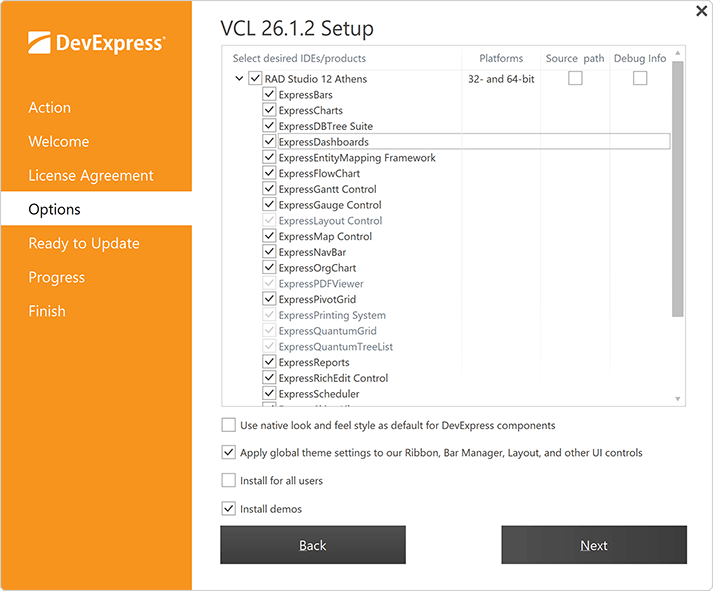Click the Next button
713x591 pixels.
tap(594, 545)
